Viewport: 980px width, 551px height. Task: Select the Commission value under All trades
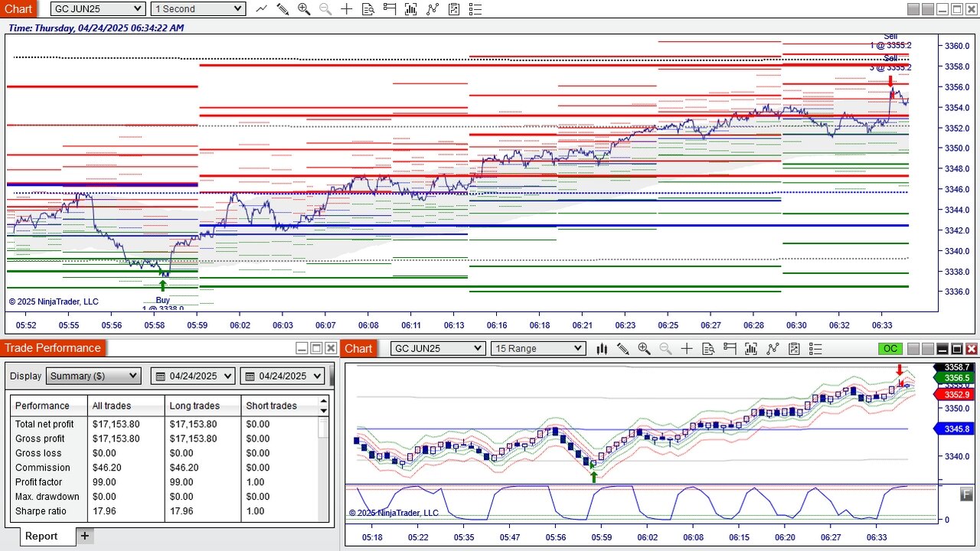[x=106, y=468]
